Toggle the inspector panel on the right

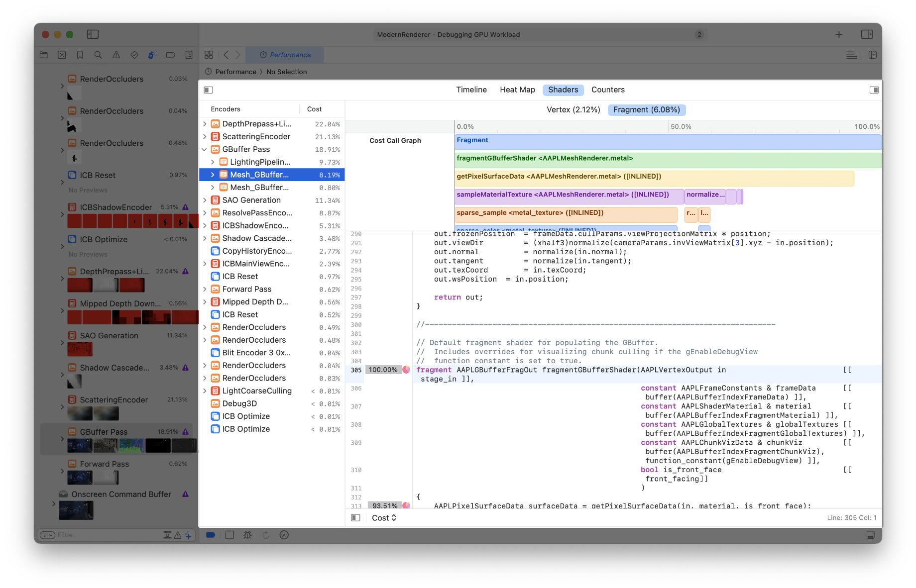pos(867,34)
